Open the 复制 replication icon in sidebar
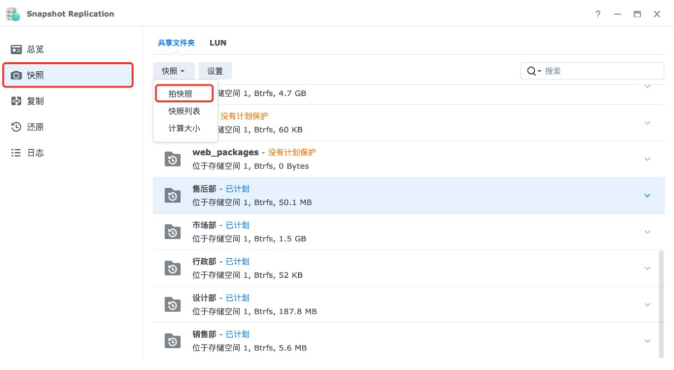This screenshot has height=370, width=674. coord(16,101)
